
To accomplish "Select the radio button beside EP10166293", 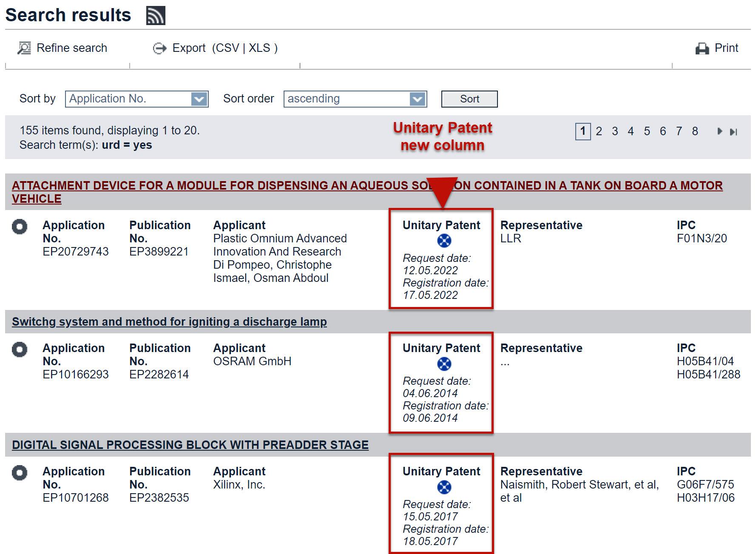I will point(20,349).
